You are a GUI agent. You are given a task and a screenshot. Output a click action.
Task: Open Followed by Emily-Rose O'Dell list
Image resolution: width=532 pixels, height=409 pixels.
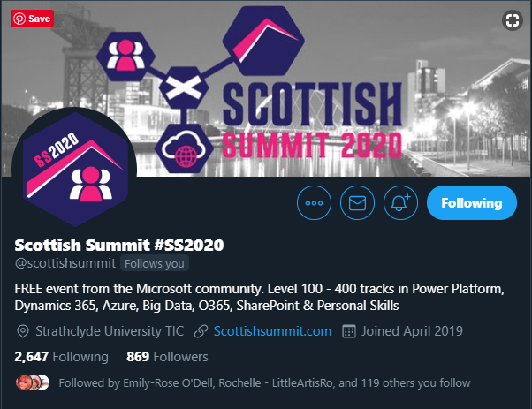coord(264,382)
